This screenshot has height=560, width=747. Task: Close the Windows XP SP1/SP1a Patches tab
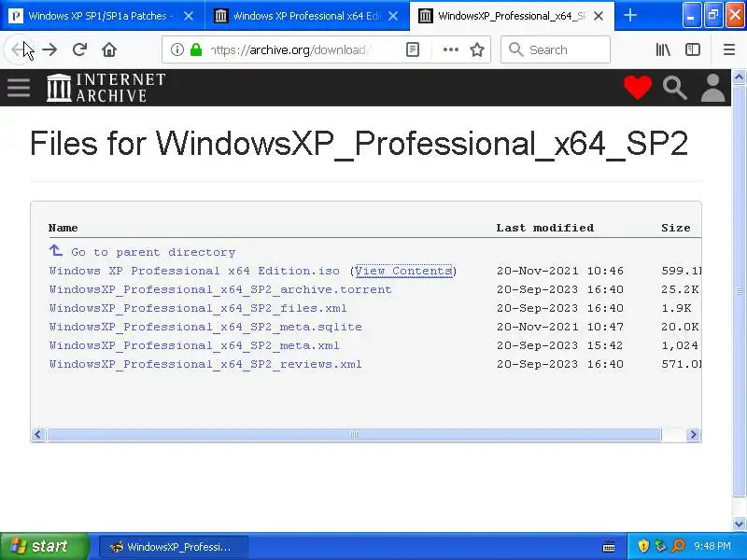[189, 16]
